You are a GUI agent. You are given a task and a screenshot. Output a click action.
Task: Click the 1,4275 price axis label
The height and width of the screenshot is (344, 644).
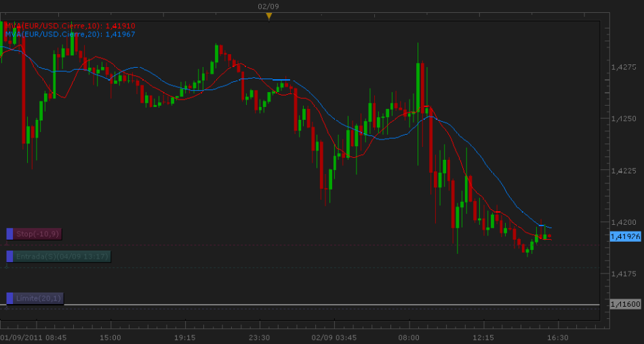click(x=623, y=67)
